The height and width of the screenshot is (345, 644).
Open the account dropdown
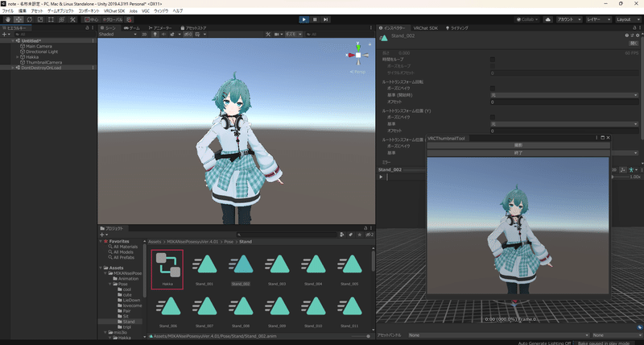tap(569, 19)
